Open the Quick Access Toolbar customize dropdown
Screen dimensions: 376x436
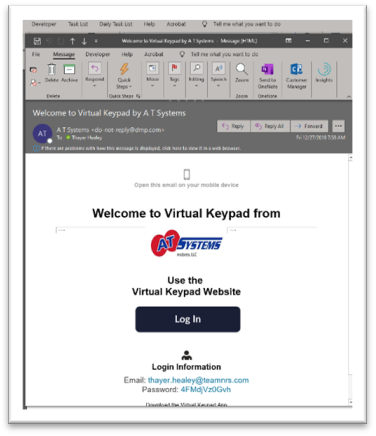pyautogui.click(x=96, y=41)
